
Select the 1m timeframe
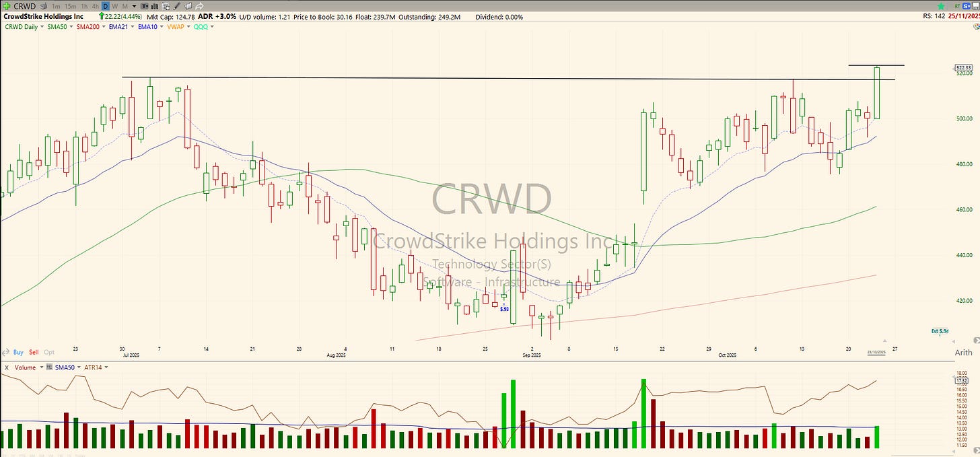click(56, 7)
